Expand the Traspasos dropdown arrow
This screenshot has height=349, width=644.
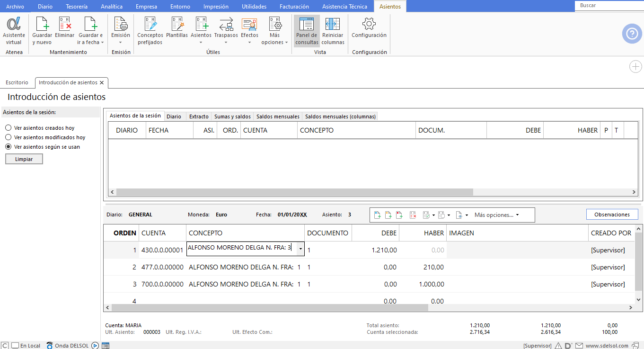226,42
